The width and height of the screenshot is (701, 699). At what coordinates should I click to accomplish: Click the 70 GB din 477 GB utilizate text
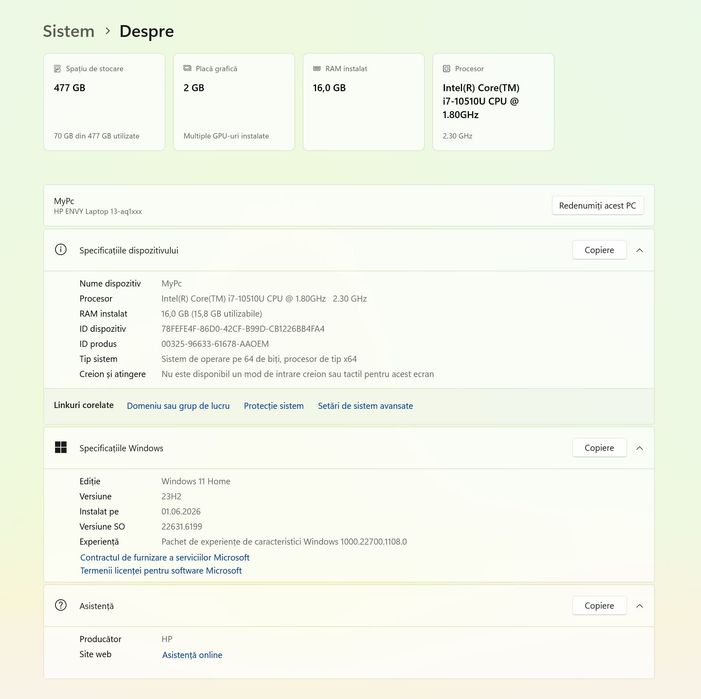97,136
